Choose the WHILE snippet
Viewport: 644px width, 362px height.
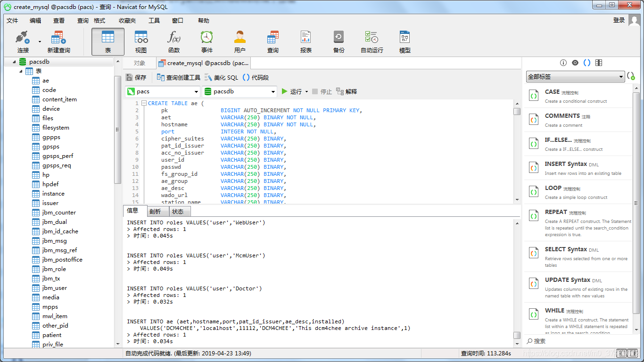[x=578, y=319]
